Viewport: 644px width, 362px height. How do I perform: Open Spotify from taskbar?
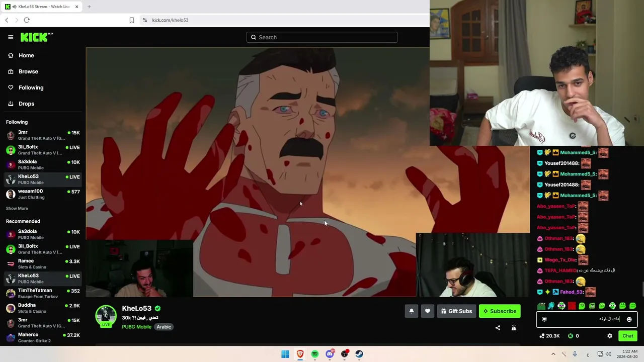click(315, 354)
